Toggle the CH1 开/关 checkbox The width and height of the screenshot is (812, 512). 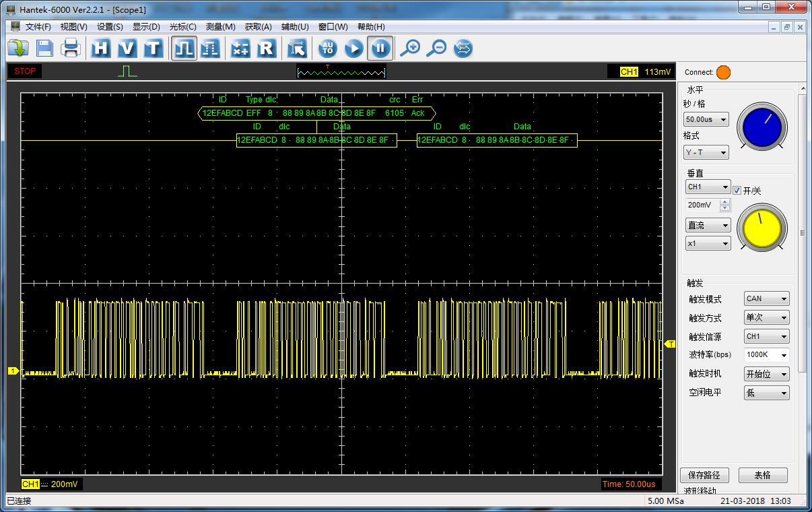[737, 191]
